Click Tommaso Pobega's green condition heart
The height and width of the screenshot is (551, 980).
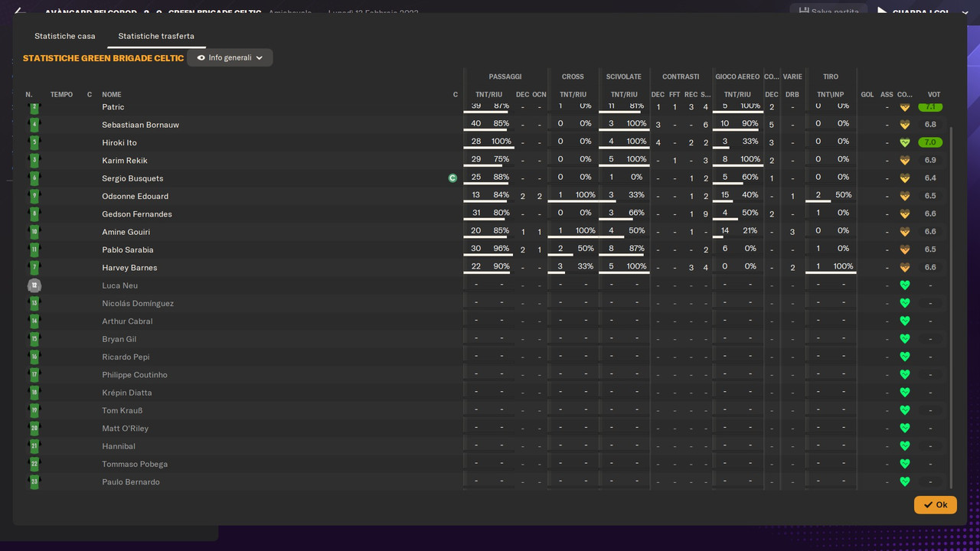pyautogui.click(x=904, y=465)
